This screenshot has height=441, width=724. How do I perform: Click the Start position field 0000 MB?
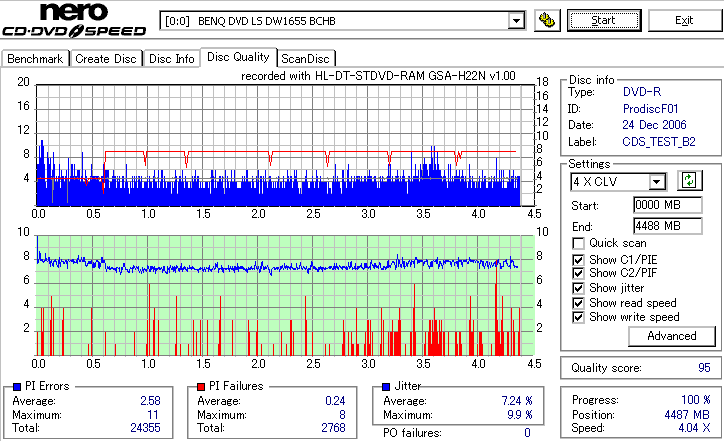click(x=668, y=205)
